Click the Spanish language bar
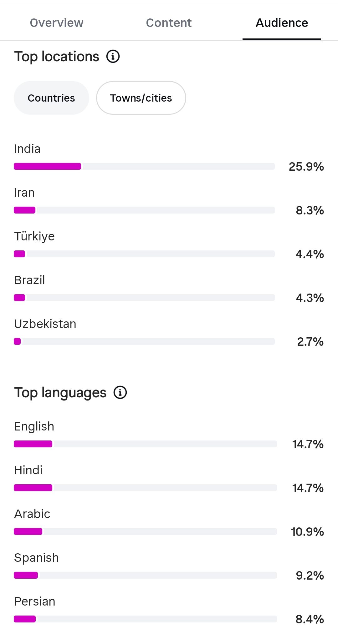Viewport: 338px width, 644px height. (145, 575)
